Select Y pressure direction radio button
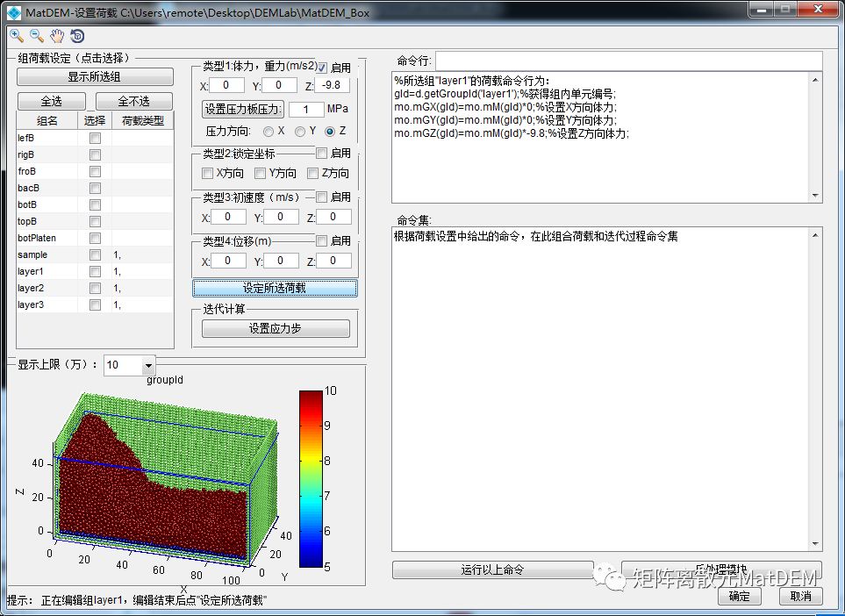Viewport: 845px width, 616px height. click(x=300, y=131)
